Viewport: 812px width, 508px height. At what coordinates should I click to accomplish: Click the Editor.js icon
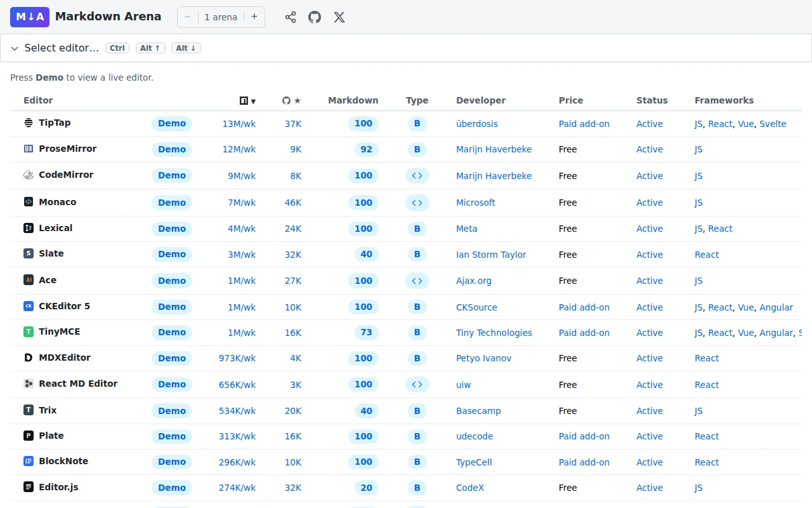tap(28, 487)
